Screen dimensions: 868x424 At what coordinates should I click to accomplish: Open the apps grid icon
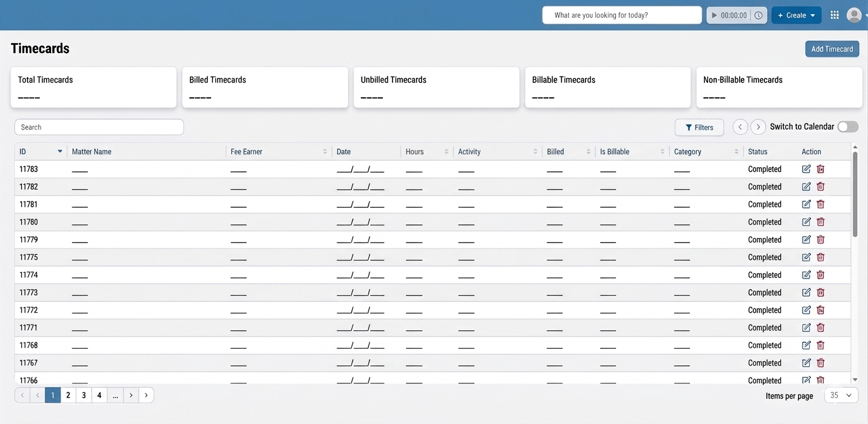[834, 15]
